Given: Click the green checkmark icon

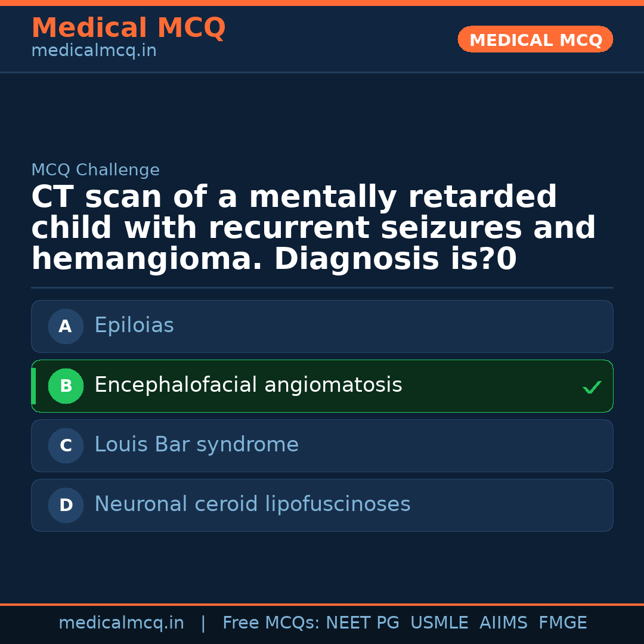Looking at the screenshot, I should [592, 388].
